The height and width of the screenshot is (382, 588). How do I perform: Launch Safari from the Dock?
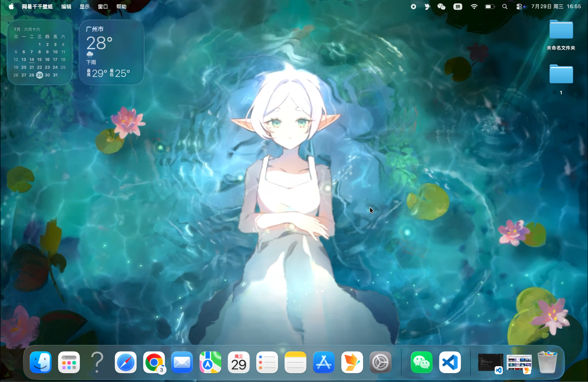tap(126, 362)
